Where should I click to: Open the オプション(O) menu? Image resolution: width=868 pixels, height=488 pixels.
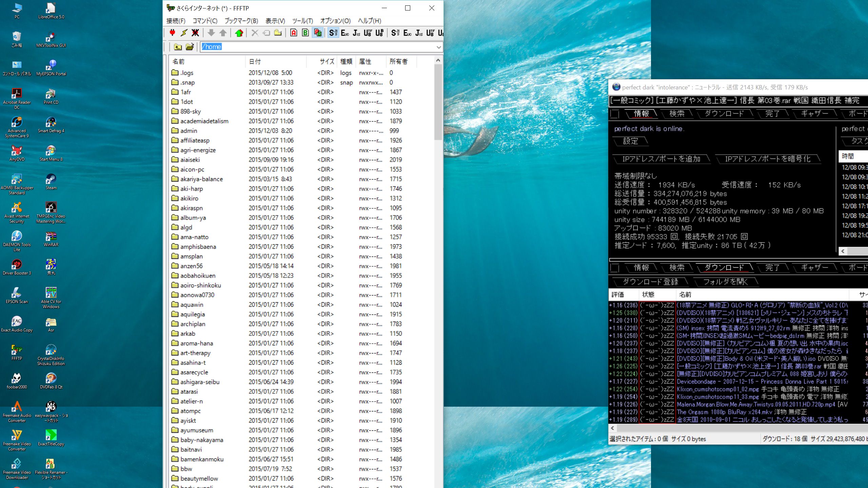[335, 21]
